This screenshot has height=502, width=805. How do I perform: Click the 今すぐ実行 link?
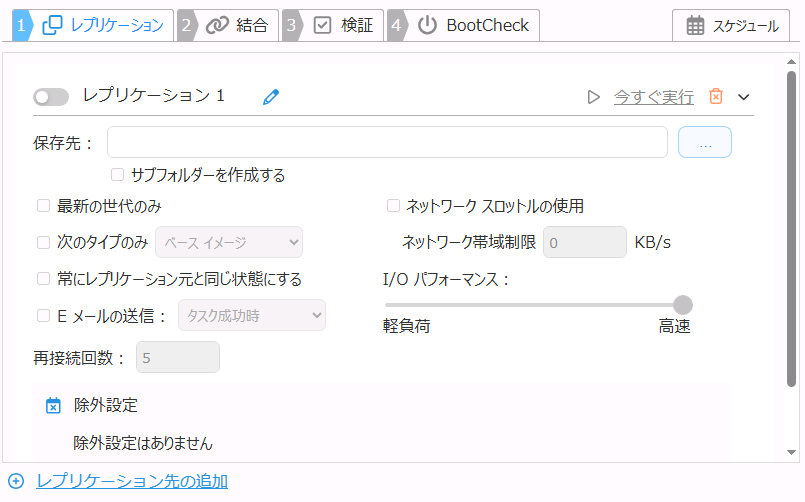(653, 97)
